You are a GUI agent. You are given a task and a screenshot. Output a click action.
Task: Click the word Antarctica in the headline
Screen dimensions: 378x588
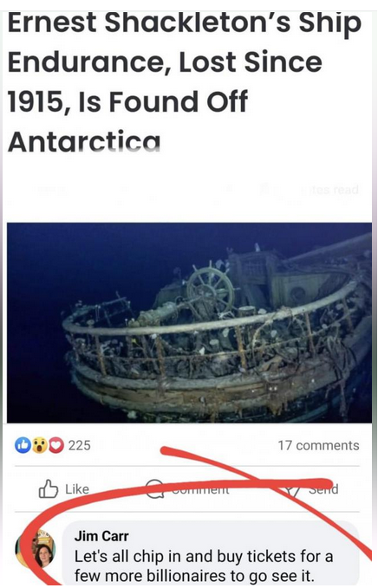84,142
